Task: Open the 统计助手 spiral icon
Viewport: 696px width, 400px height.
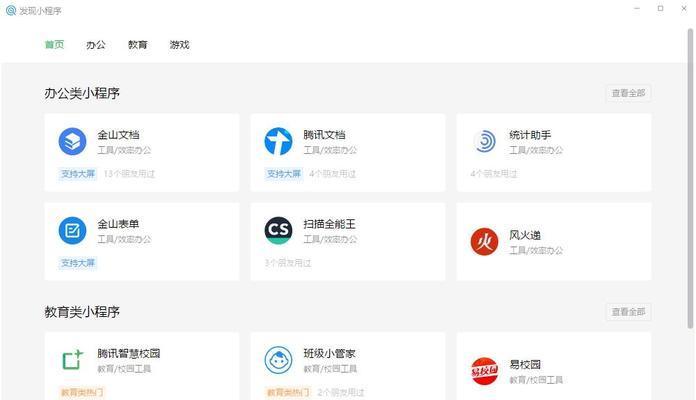Action: point(484,142)
